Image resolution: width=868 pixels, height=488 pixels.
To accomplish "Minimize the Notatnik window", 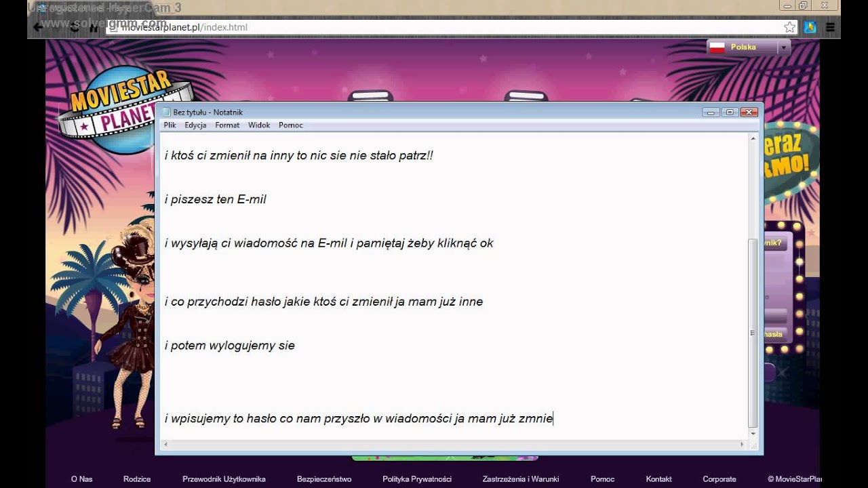I will (711, 113).
